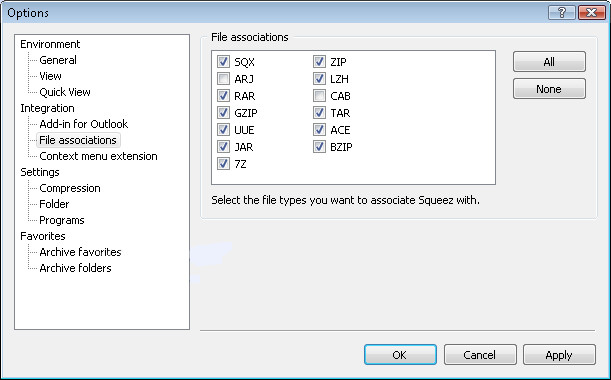The height and width of the screenshot is (380, 611).
Task: Toggle the JAR checkbox
Action: pos(223,147)
